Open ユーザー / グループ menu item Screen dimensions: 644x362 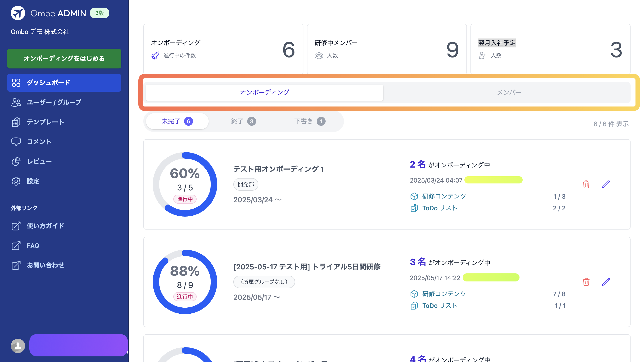[64, 102]
